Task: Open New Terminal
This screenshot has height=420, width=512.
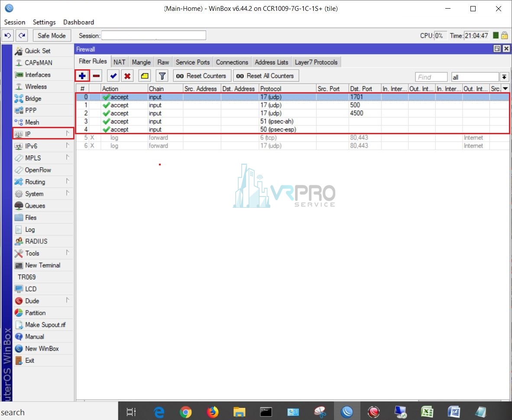Action: (x=43, y=265)
